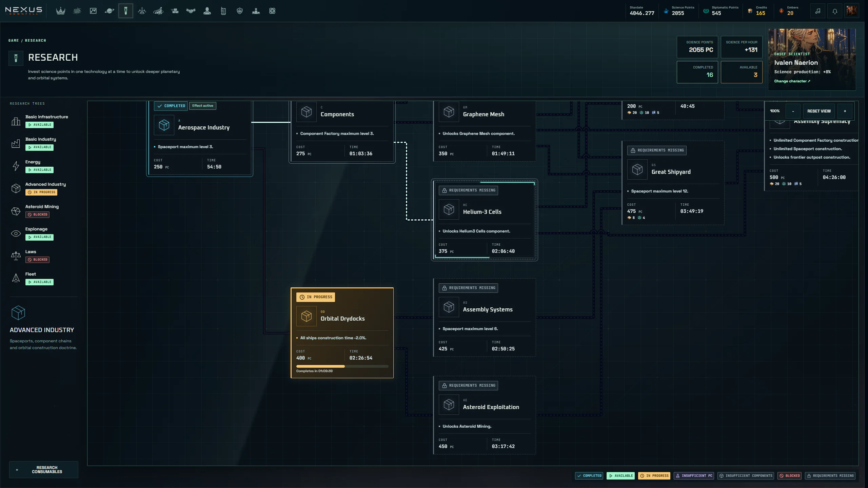
Task: Select the Laws research tree
Action: pos(44,256)
